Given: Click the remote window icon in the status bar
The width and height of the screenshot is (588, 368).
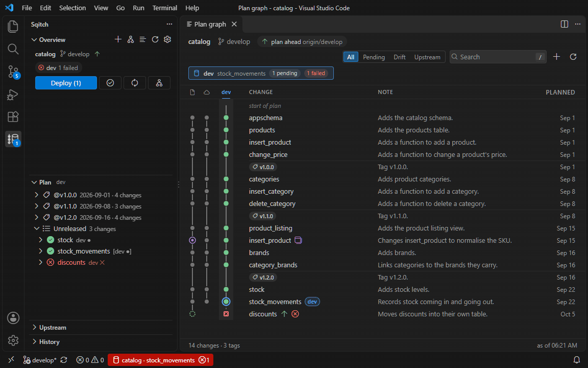Looking at the screenshot, I should tap(11, 360).
